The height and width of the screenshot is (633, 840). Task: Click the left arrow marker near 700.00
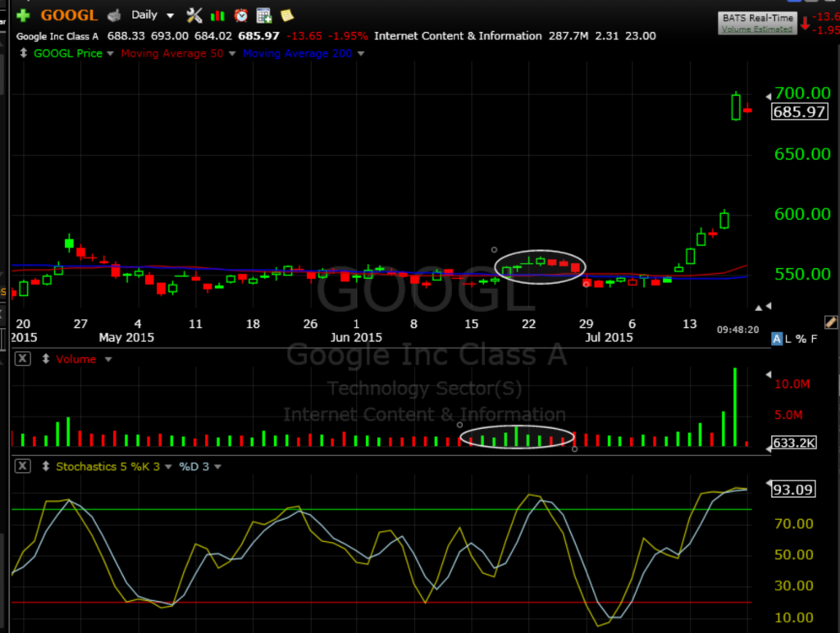(769, 97)
